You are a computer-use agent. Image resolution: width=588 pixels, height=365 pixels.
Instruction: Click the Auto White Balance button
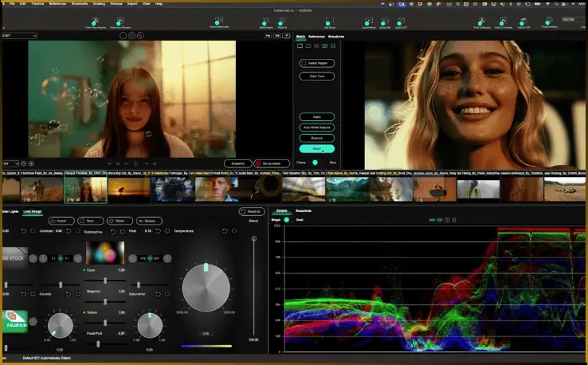[x=317, y=128]
